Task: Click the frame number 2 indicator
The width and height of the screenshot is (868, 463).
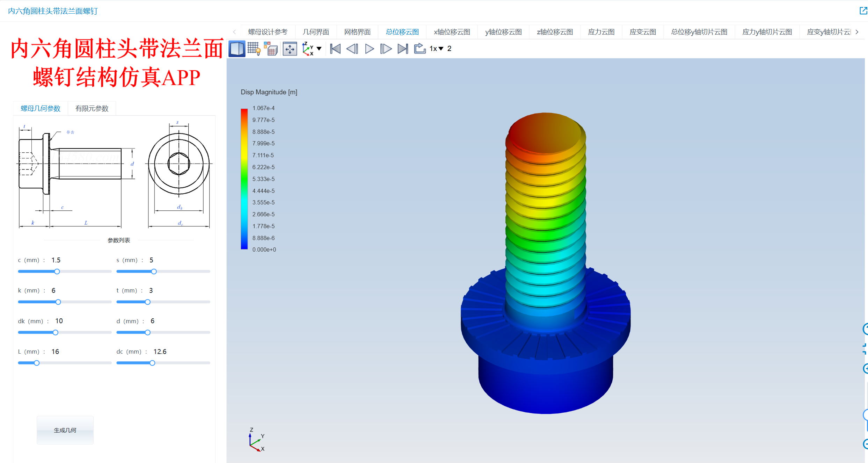Action: (x=449, y=49)
